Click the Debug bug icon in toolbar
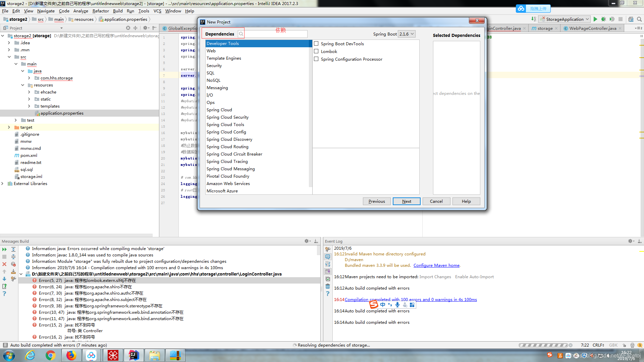This screenshot has height=362, width=644. 604,19
